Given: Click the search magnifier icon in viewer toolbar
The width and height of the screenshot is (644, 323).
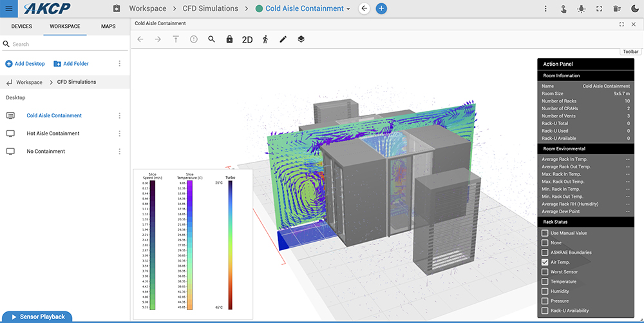Looking at the screenshot, I should coord(211,39).
